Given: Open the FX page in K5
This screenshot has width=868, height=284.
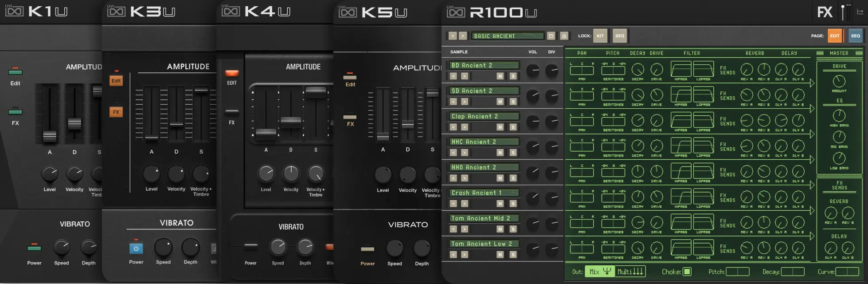Looking at the screenshot, I should coord(350,117).
